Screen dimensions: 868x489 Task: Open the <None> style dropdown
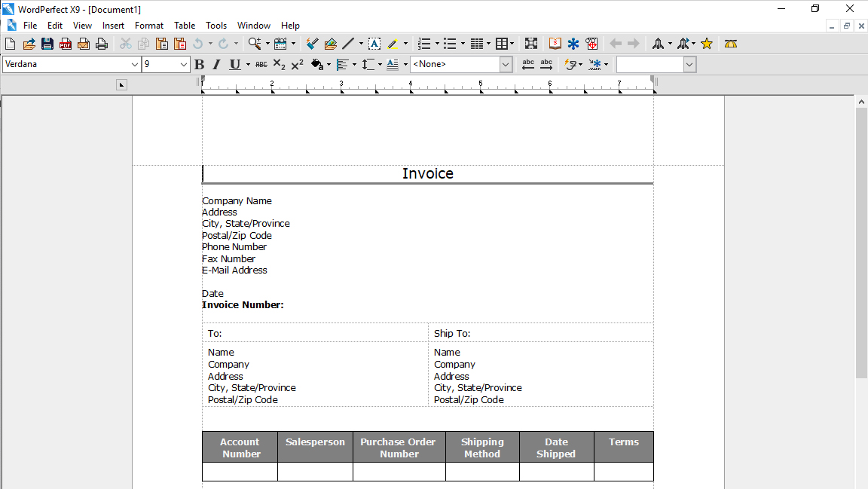pyautogui.click(x=460, y=64)
